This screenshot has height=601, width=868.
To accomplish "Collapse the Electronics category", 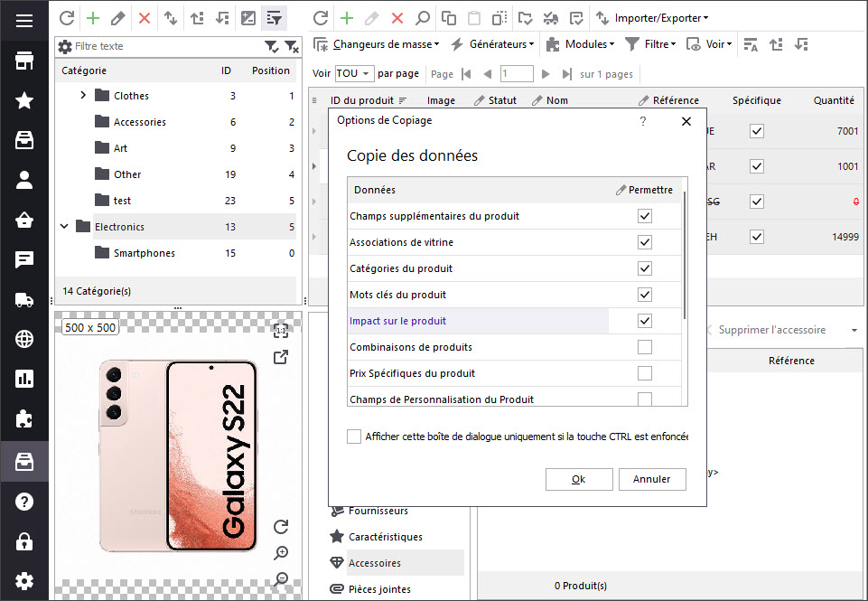I will pos(64,227).
